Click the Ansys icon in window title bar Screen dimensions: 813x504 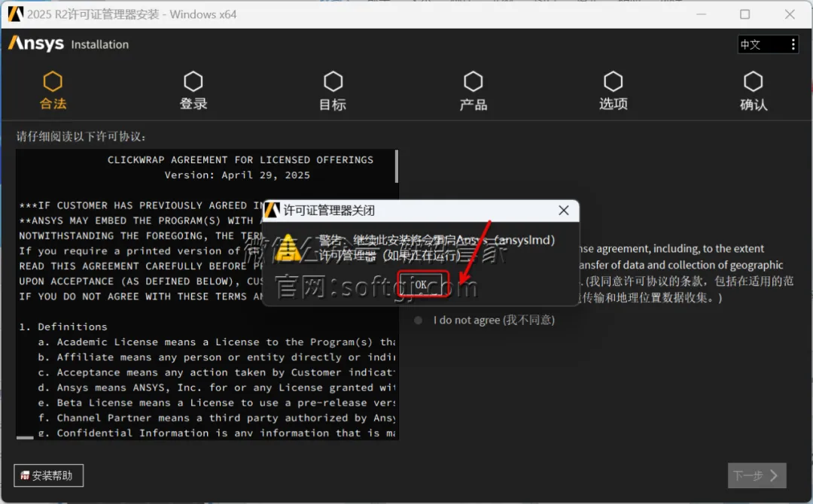click(16, 14)
